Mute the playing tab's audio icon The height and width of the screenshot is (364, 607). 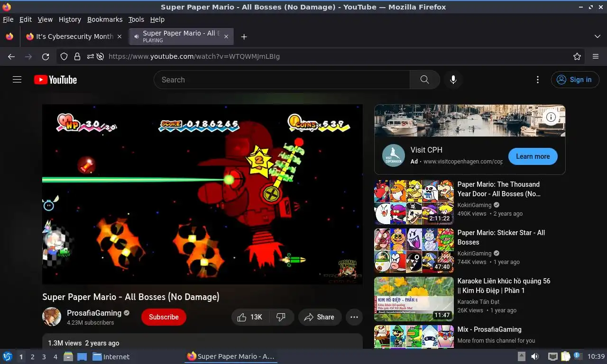point(137,36)
